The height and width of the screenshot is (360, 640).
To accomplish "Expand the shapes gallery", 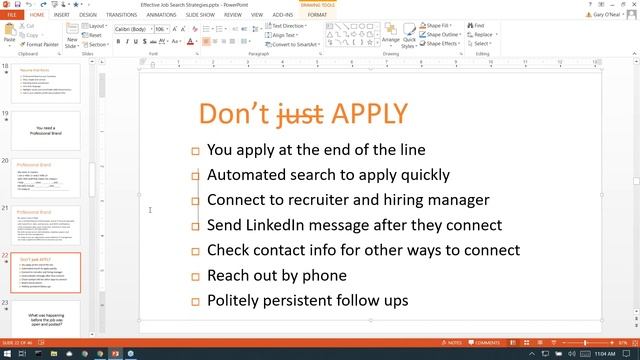I will (x=377, y=42).
